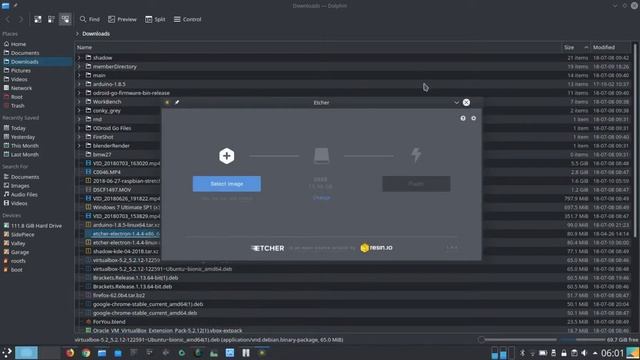Expand the ODroid Go Files folder

[80, 128]
